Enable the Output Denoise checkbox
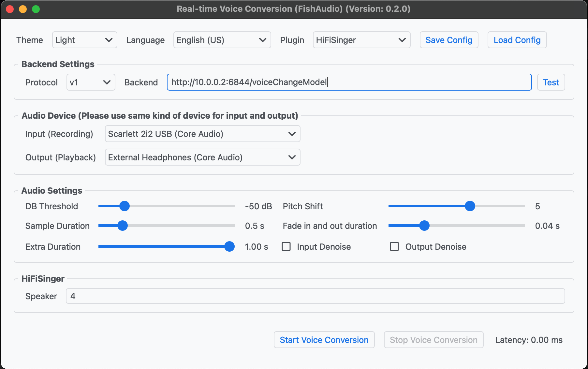Viewport: 588px width, 369px height. click(x=394, y=246)
